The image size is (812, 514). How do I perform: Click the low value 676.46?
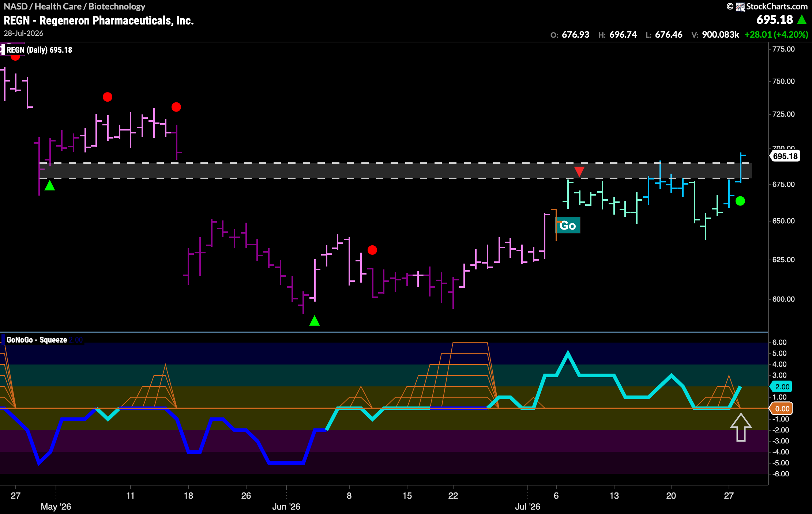click(669, 35)
